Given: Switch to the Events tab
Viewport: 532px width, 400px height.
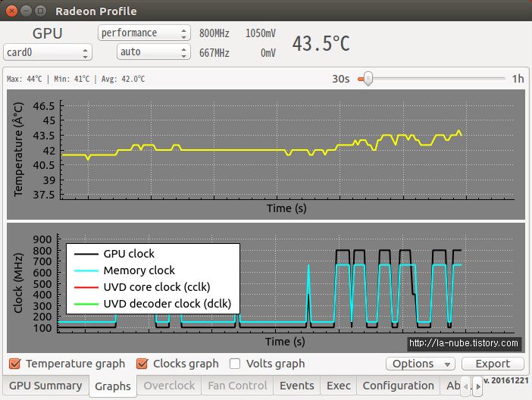Looking at the screenshot, I should [x=297, y=386].
